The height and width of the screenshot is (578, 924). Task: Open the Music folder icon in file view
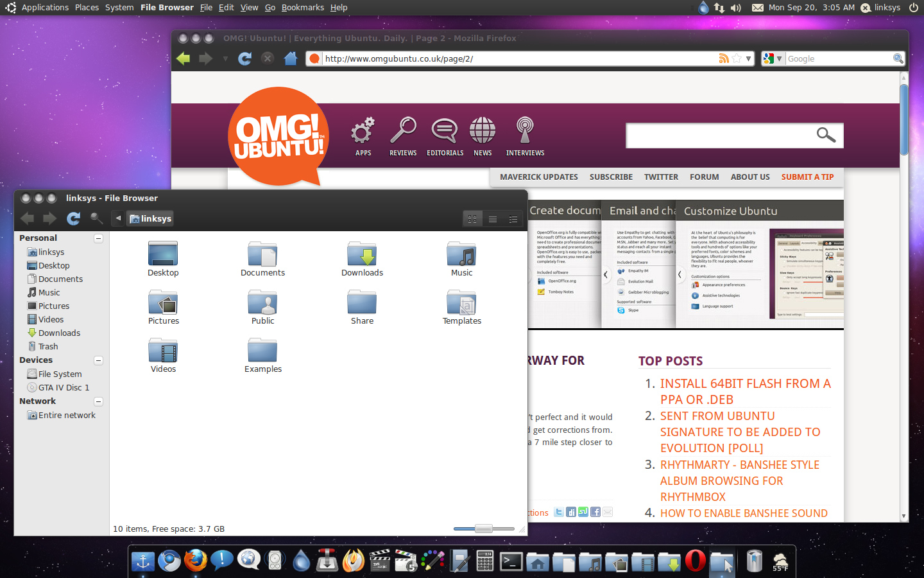(461, 254)
